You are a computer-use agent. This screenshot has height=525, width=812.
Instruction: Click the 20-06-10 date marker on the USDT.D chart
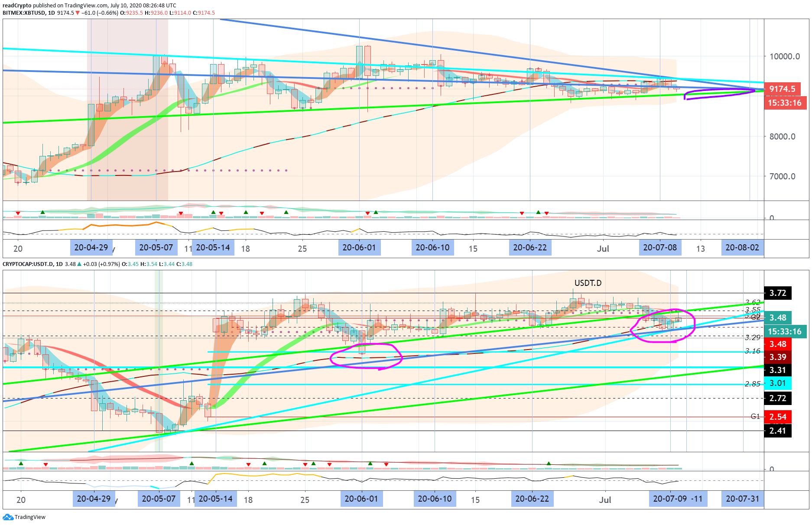pyautogui.click(x=435, y=499)
